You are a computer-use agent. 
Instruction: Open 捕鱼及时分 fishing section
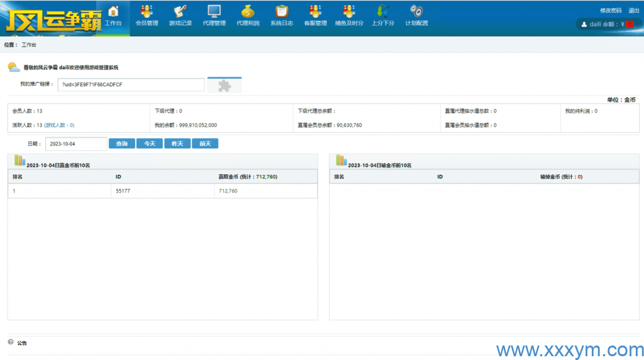pos(349,16)
